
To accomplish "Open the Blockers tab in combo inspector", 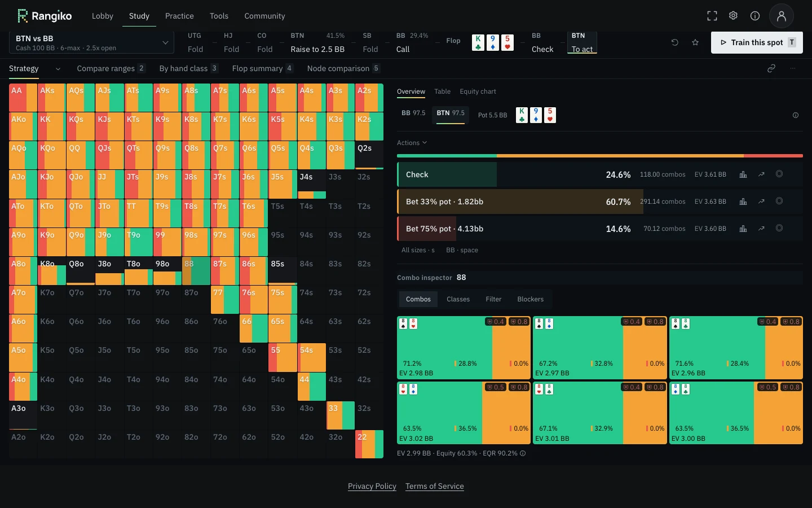I will (x=531, y=299).
